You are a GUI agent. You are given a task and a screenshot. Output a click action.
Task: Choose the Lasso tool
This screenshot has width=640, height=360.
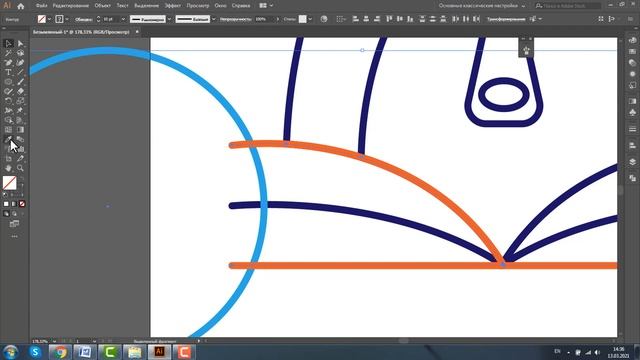click(x=20, y=53)
